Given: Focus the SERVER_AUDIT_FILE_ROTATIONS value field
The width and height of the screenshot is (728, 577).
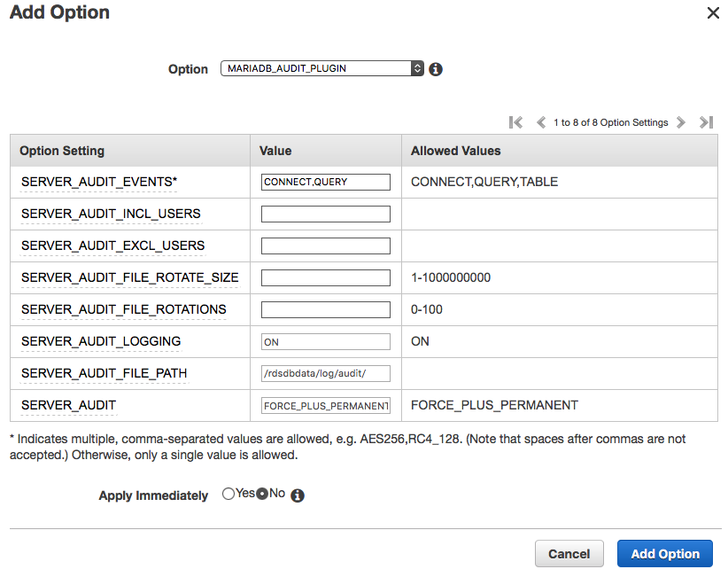Looking at the screenshot, I should click(325, 310).
